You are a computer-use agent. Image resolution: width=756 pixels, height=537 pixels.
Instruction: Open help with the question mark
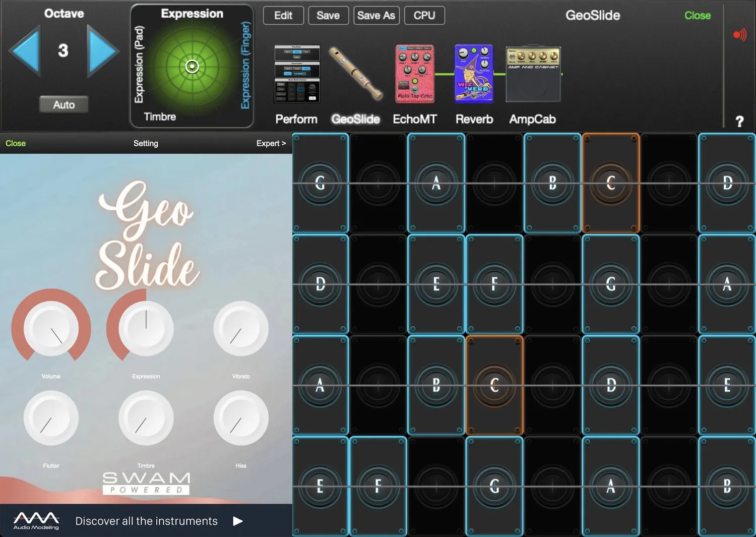pyautogui.click(x=739, y=122)
